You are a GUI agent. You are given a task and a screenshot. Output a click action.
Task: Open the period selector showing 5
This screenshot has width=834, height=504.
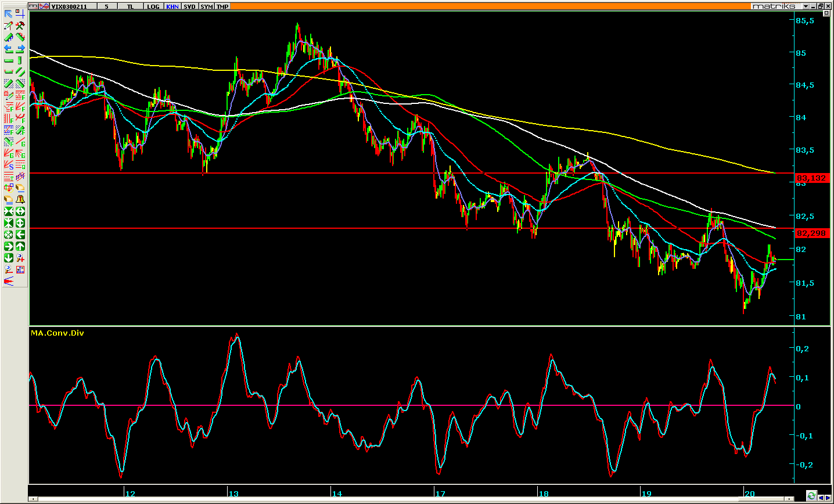tap(106, 6)
